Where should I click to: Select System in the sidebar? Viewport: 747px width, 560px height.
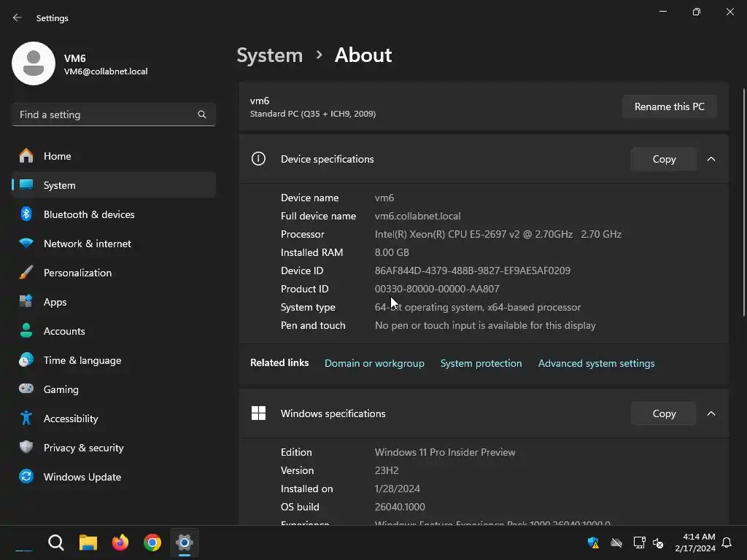point(113,185)
